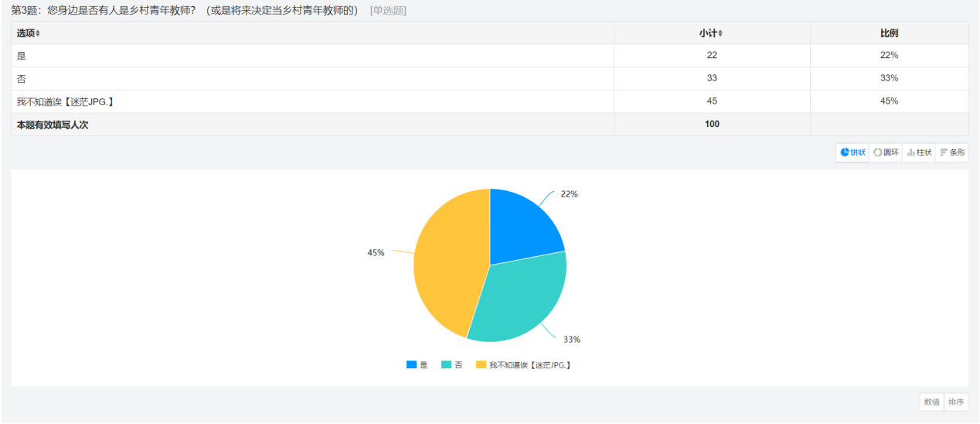
Task: Click the 45% ratio table cell
Action: click(889, 101)
